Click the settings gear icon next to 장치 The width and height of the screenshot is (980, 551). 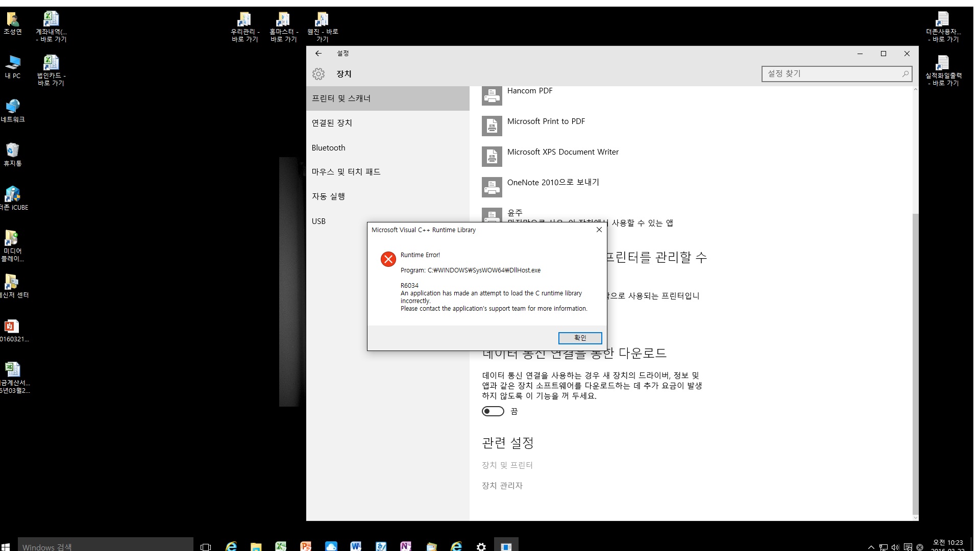(318, 74)
